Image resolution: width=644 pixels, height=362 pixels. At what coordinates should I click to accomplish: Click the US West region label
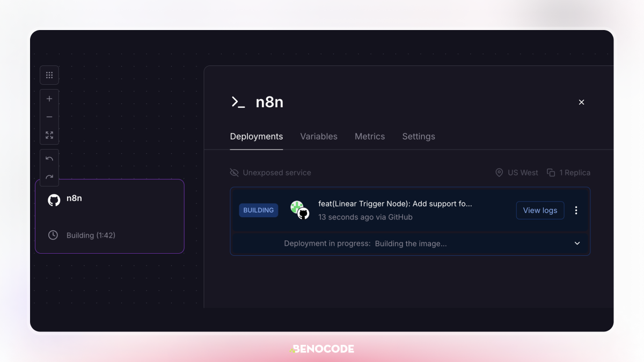tap(523, 173)
